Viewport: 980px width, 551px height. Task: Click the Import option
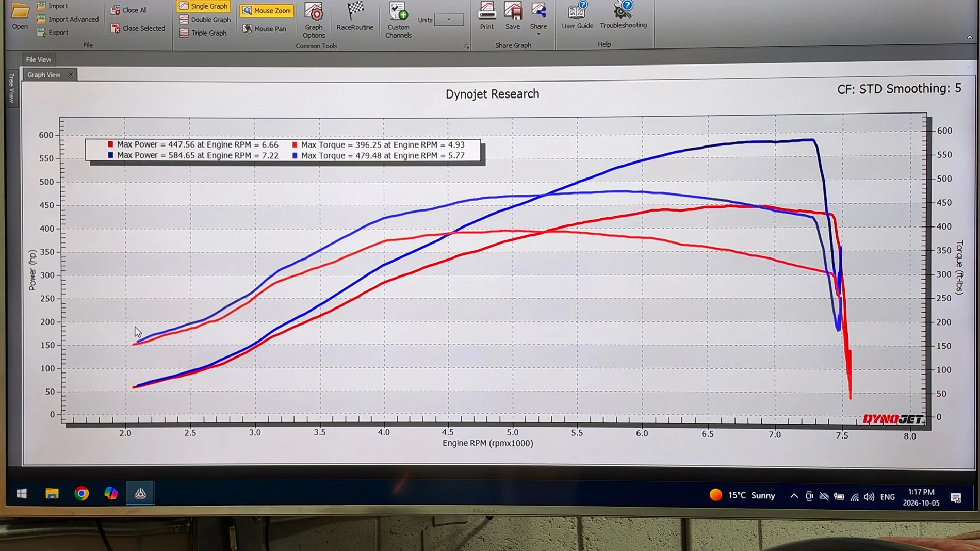pyautogui.click(x=52, y=6)
